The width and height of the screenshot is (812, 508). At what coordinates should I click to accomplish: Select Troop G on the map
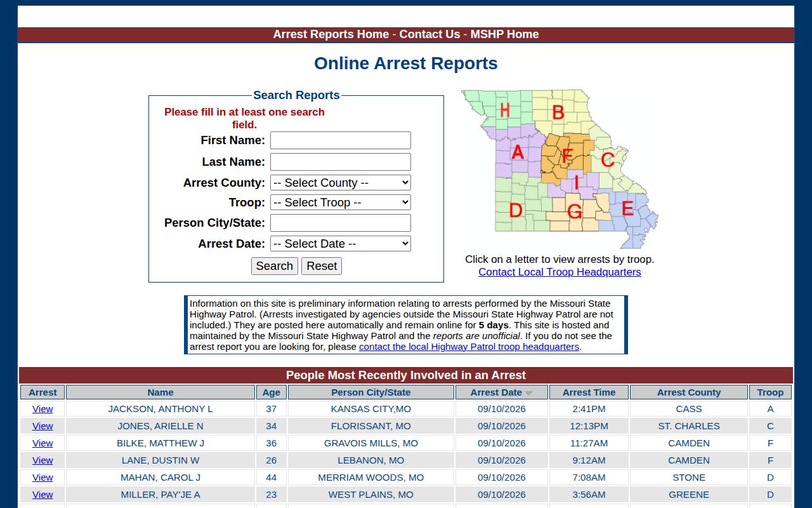pyautogui.click(x=575, y=211)
